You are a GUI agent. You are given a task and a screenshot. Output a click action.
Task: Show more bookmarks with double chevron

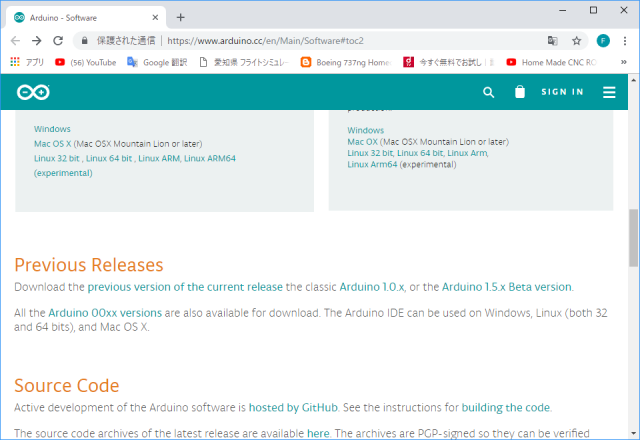click(623, 62)
